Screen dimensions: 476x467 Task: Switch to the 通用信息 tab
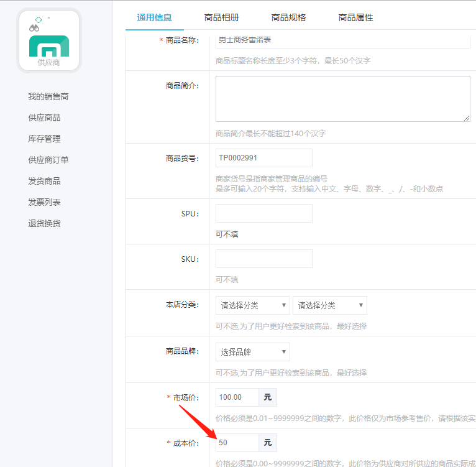click(x=154, y=17)
